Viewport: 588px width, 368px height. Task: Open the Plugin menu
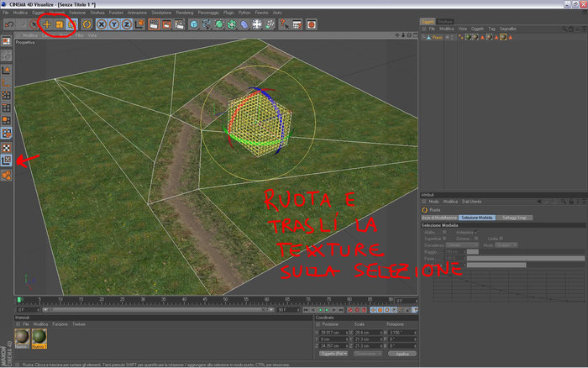228,13
